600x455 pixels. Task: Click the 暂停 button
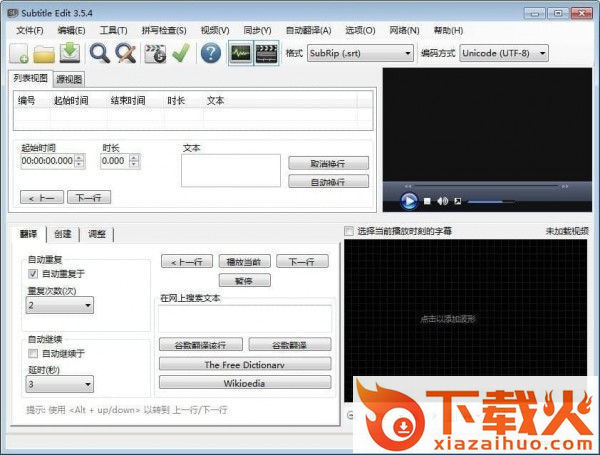click(x=244, y=281)
